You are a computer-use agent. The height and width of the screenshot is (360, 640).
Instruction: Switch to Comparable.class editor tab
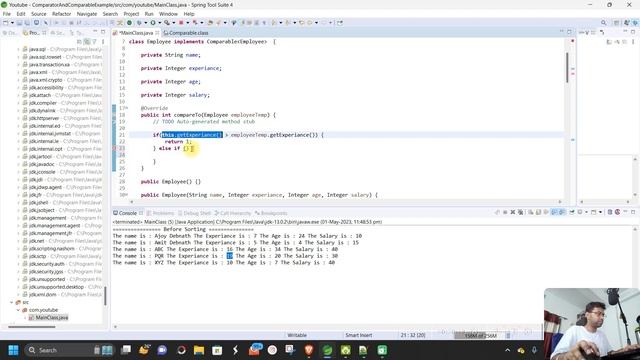[186, 33]
